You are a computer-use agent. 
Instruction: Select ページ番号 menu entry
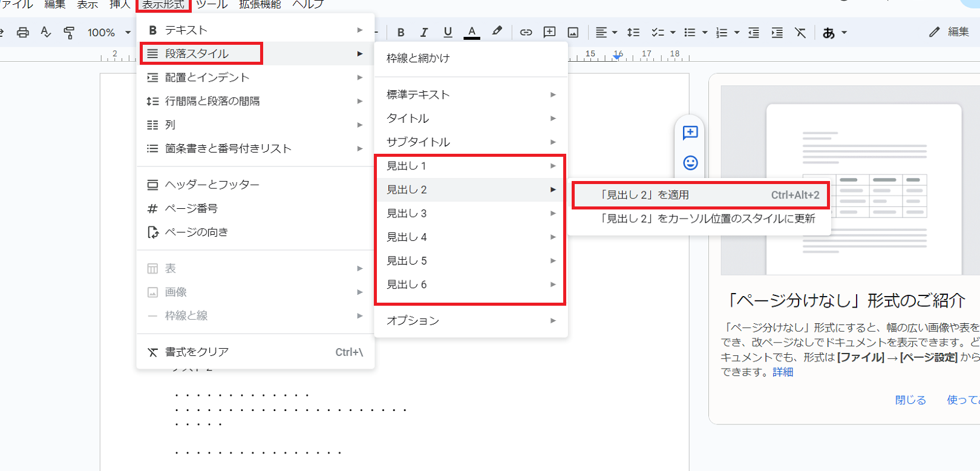pyautogui.click(x=255, y=208)
